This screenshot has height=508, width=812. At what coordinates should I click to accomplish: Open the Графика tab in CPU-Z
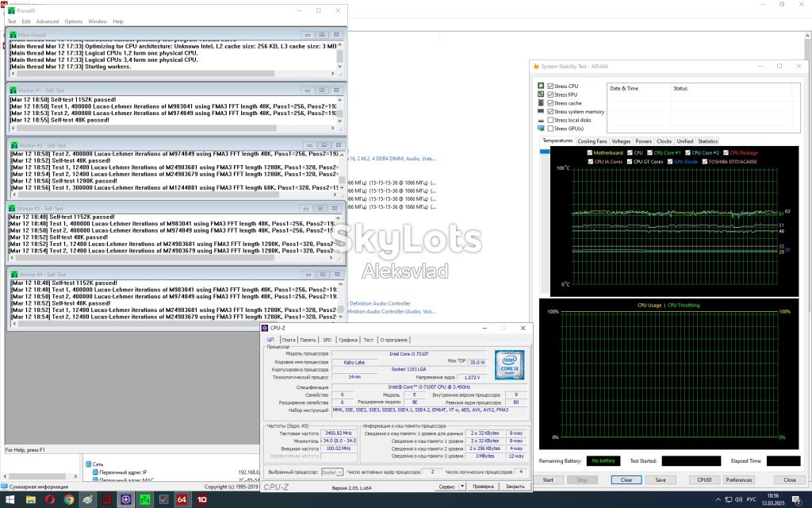point(348,340)
